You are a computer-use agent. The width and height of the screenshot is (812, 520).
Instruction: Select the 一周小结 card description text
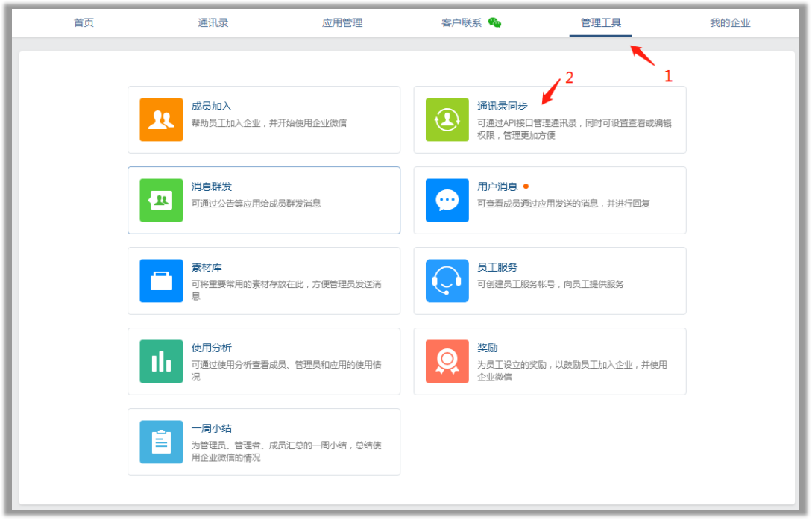point(286,451)
